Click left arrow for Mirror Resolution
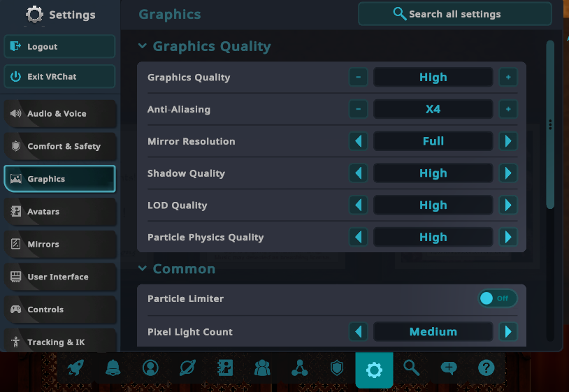Screen dimensions: 569x392 [x=358, y=141]
